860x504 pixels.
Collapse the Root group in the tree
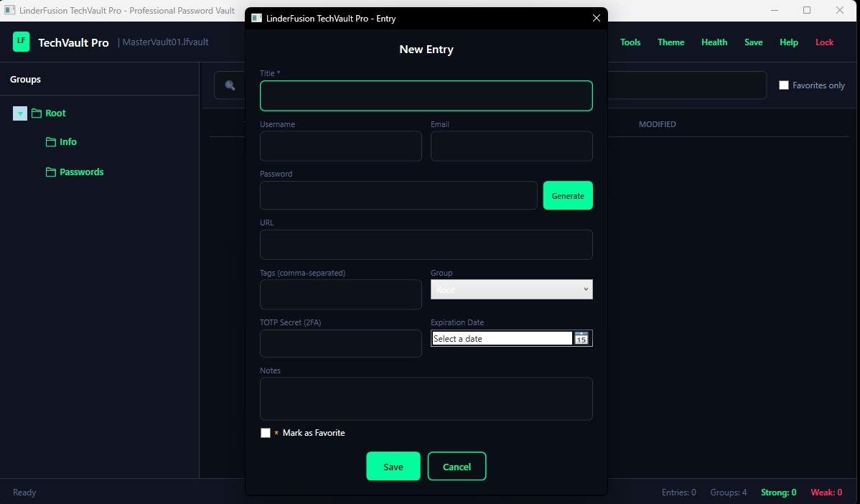pyautogui.click(x=19, y=113)
